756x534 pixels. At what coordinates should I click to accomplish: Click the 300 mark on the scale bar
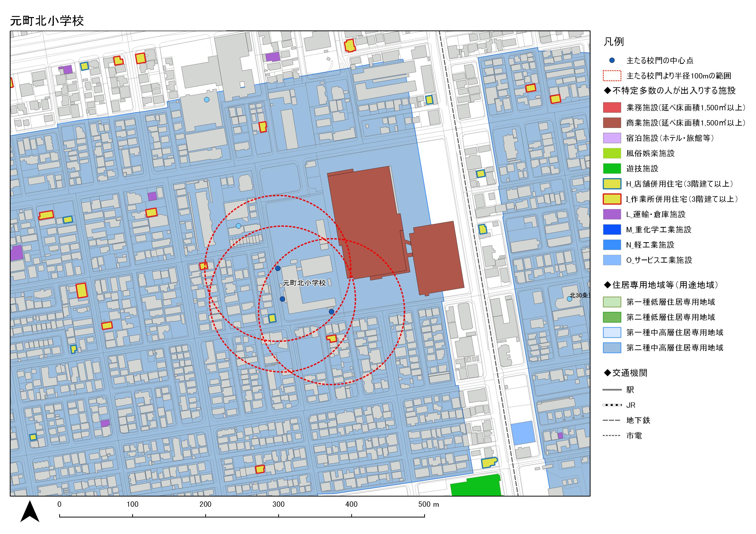coord(279,504)
